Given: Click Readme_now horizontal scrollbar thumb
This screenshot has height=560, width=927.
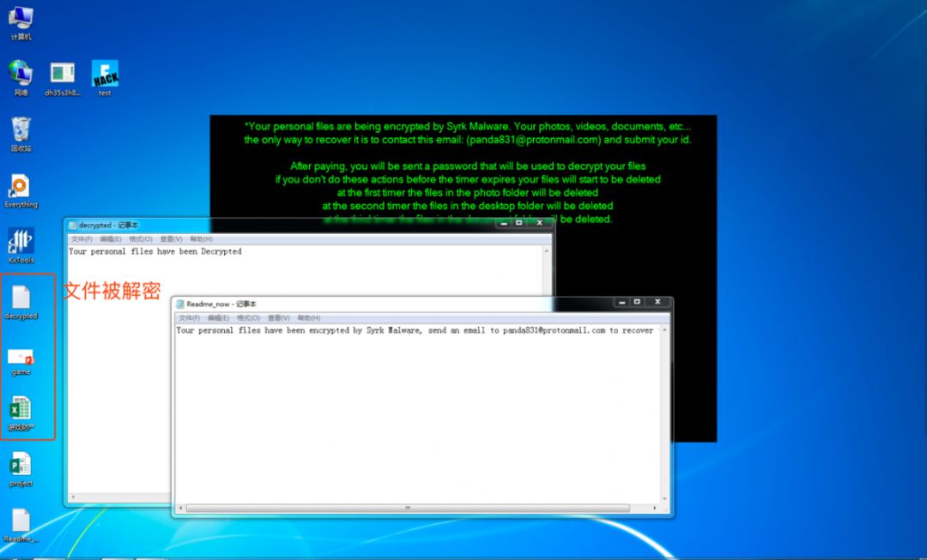Looking at the screenshot, I should (x=408, y=508).
